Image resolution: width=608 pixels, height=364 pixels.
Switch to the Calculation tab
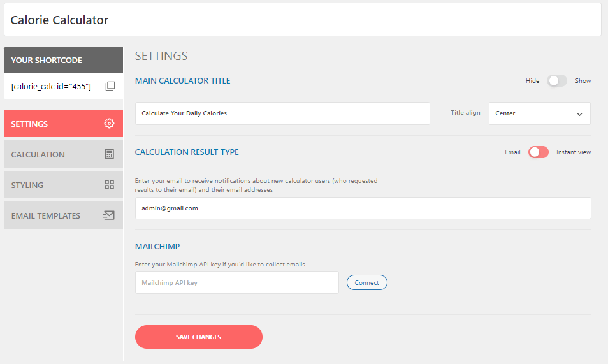pos(63,154)
